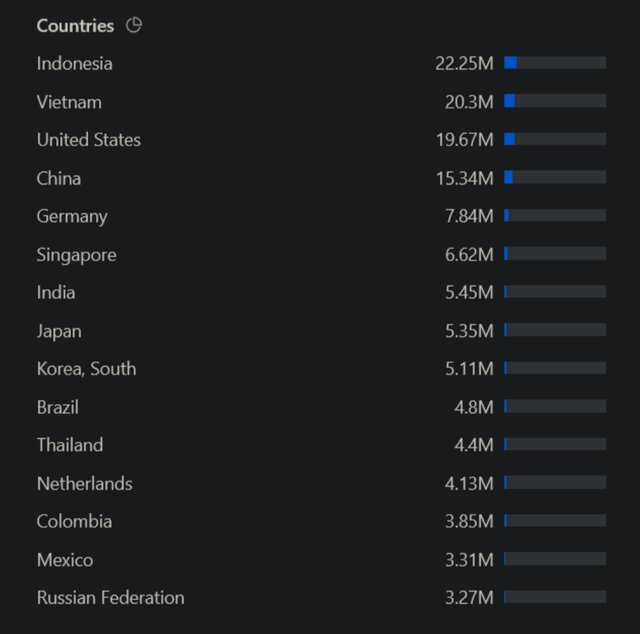
Task: Click the Colombia country entry
Action: click(74, 522)
